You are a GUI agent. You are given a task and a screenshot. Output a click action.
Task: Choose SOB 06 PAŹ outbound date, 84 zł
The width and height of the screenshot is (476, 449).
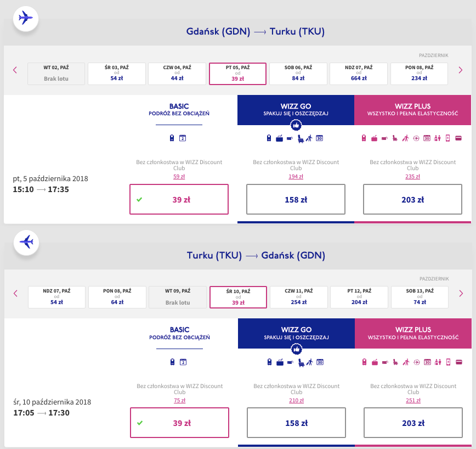pos(298,74)
